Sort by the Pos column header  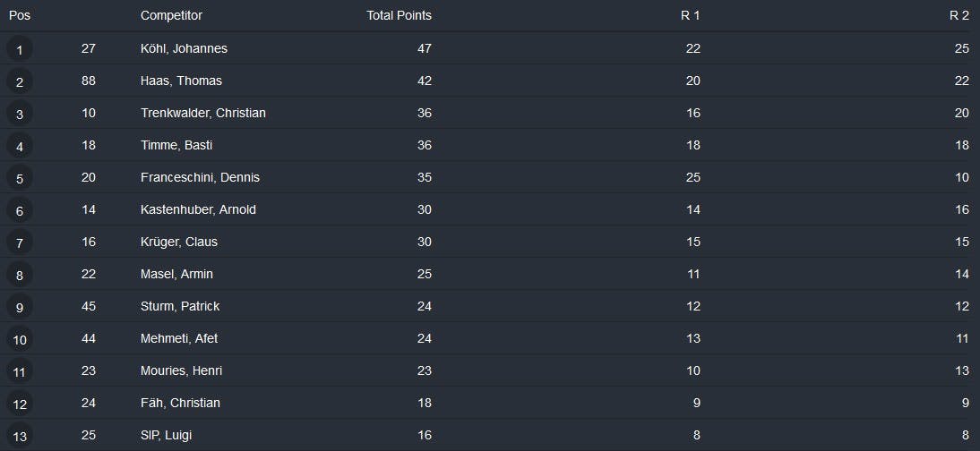[20, 15]
